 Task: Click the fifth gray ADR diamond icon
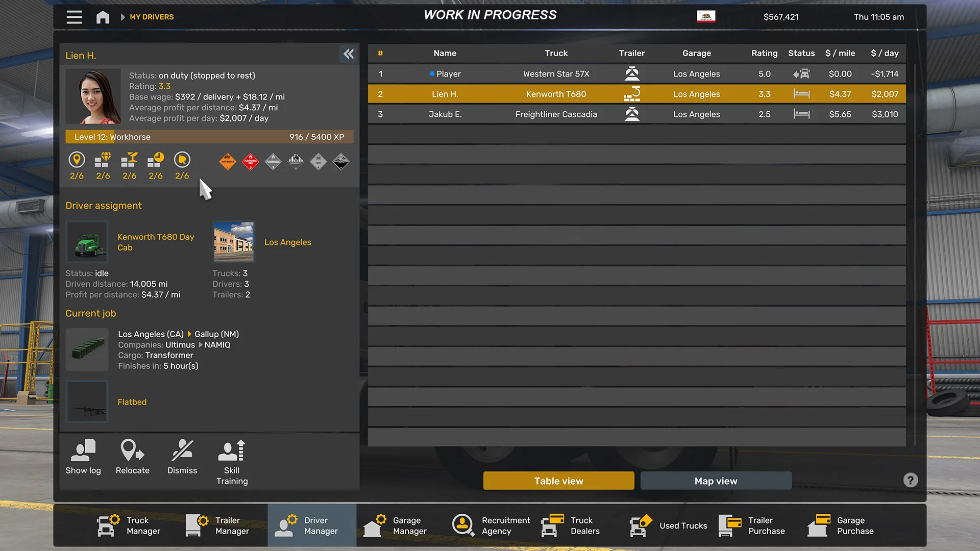point(318,162)
